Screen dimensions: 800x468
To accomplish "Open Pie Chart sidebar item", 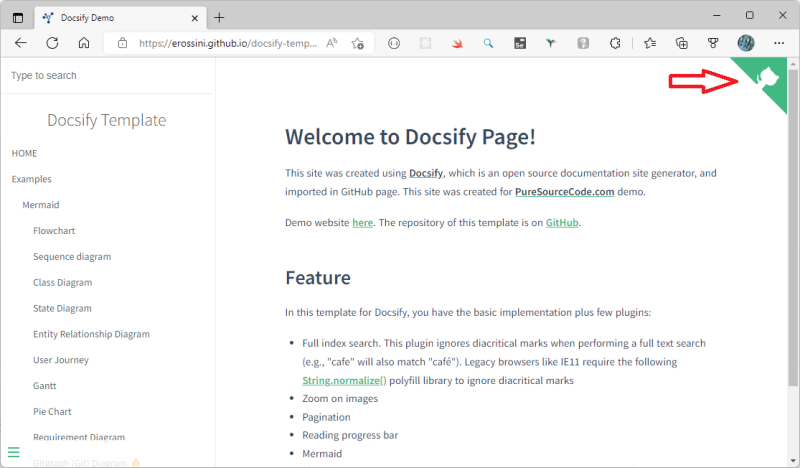I will click(x=52, y=411).
